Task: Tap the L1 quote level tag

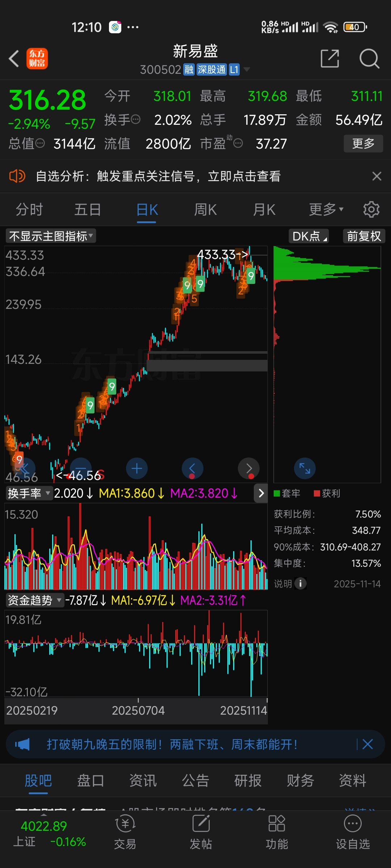Action: coord(234,69)
